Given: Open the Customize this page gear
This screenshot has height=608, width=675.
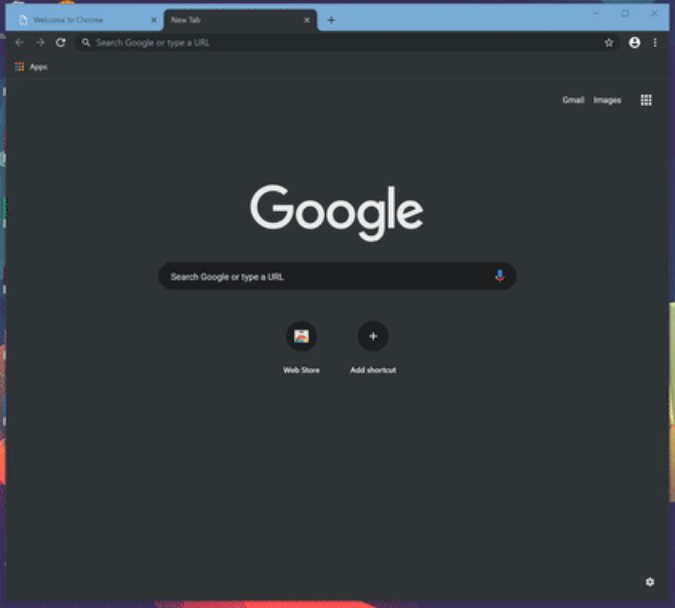Looking at the screenshot, I should [650, 582].
